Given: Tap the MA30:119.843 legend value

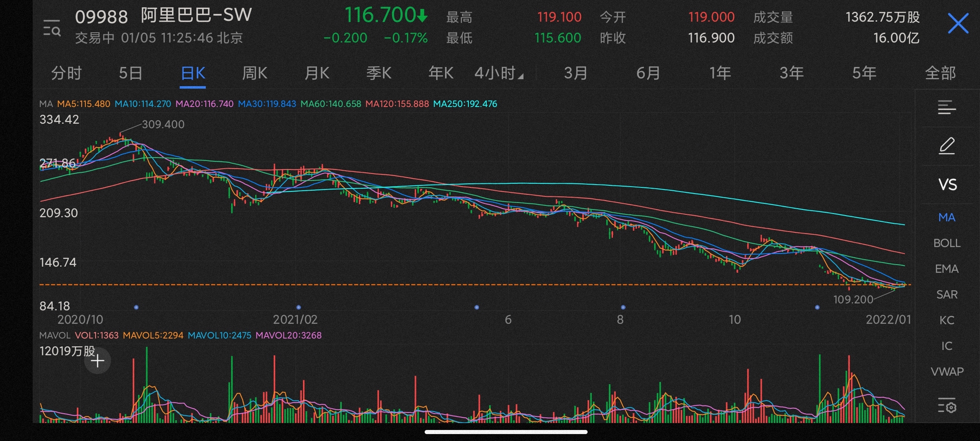Looking at the screenshot, I should click(x=267, y=104).
